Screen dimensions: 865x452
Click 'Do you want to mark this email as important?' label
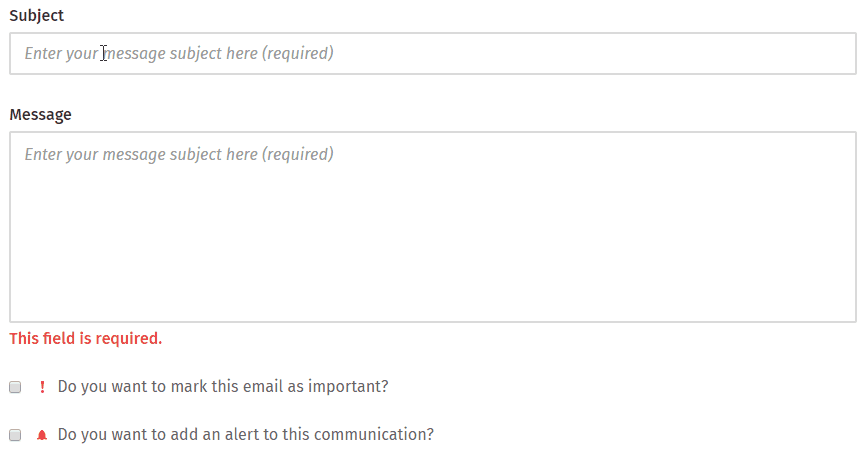tap(223, 386)
